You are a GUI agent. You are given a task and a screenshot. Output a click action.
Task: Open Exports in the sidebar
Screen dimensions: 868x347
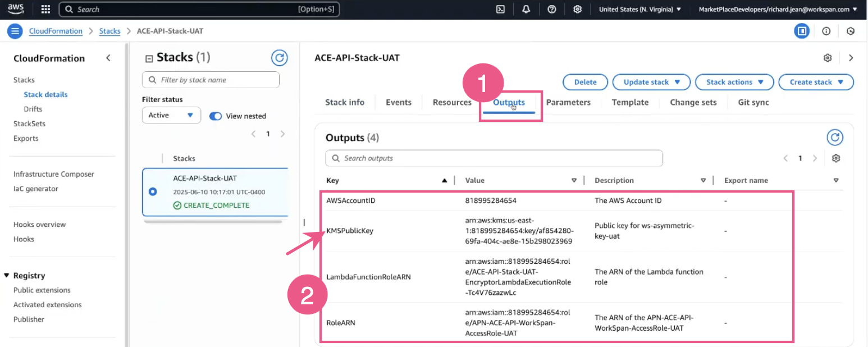point(26,138)
